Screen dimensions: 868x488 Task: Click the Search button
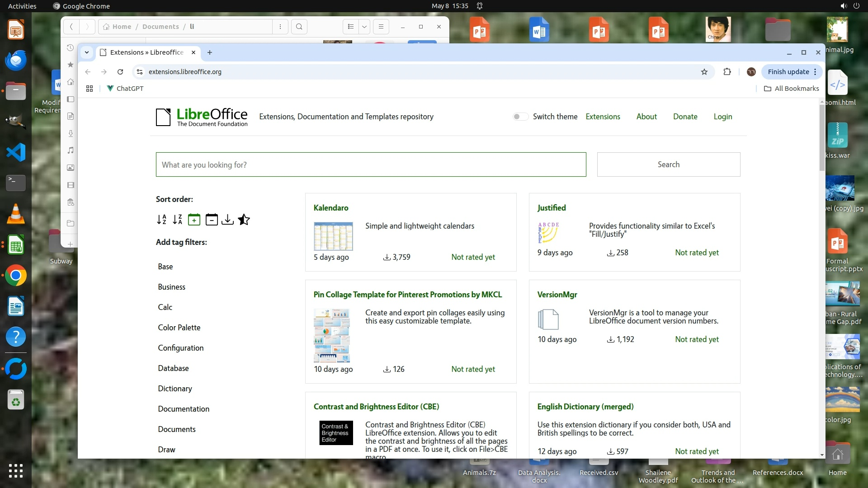pos(668,164)
